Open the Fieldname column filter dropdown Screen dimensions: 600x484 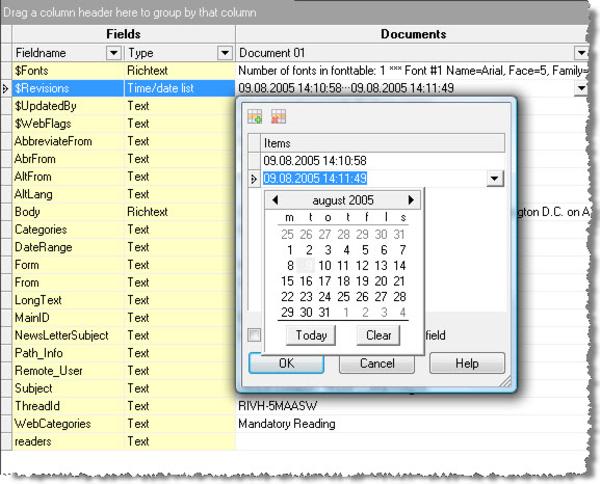(x=114, y=53)
